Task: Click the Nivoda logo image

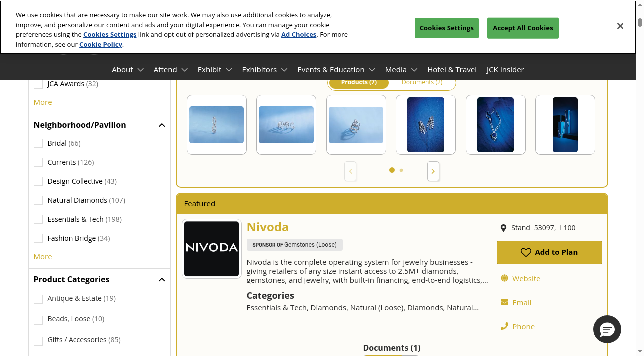Action: click(x=212, y=249)
